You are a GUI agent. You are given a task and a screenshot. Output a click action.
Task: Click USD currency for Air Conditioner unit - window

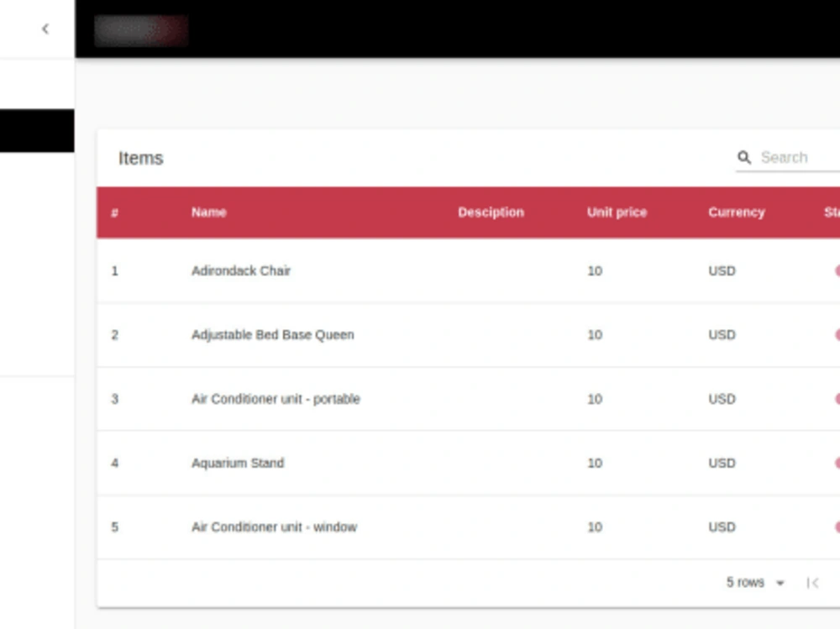(722, 527)
